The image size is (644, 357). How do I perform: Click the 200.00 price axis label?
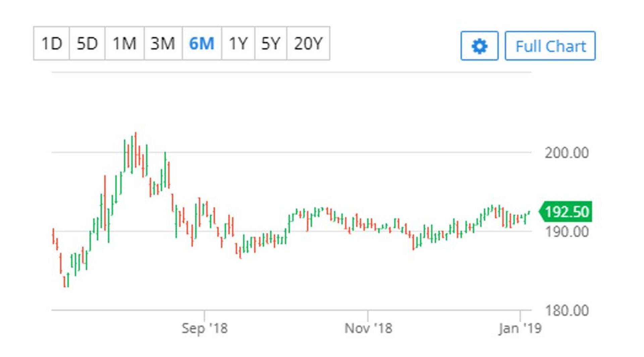(x=567, y=153)
